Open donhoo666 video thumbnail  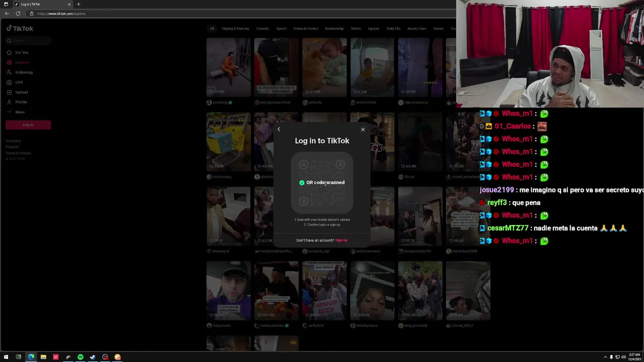tap(372, 67)
